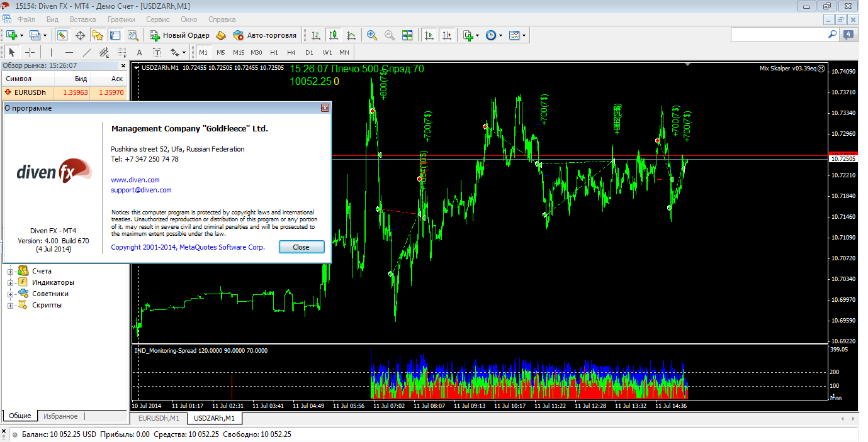868x442 pixels.
Task: Open the Файл menu
Action: tap(26, 19)
